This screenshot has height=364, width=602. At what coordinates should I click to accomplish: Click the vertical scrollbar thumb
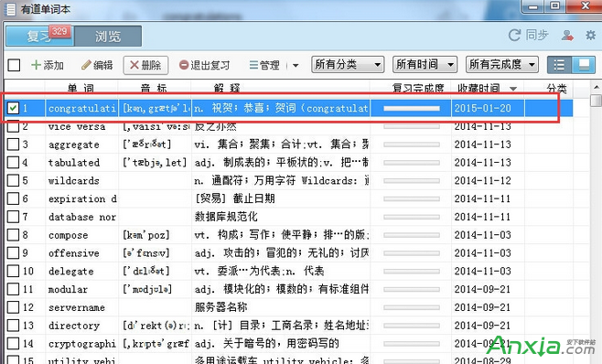coord(596,101)
